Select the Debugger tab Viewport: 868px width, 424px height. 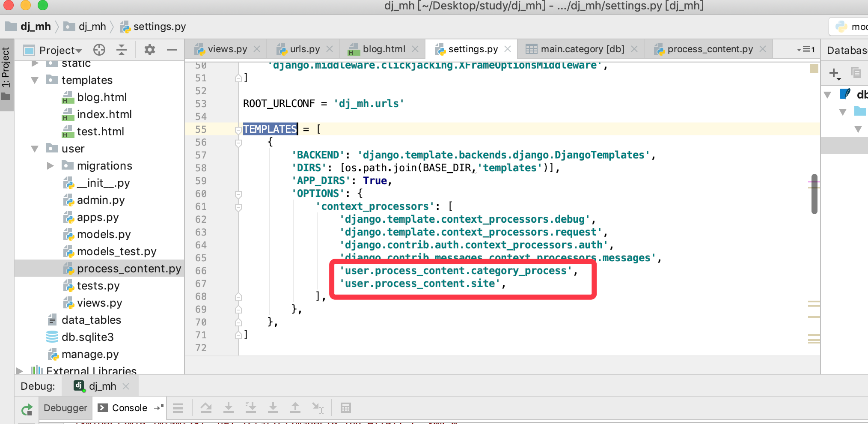[x=65, y=408]
